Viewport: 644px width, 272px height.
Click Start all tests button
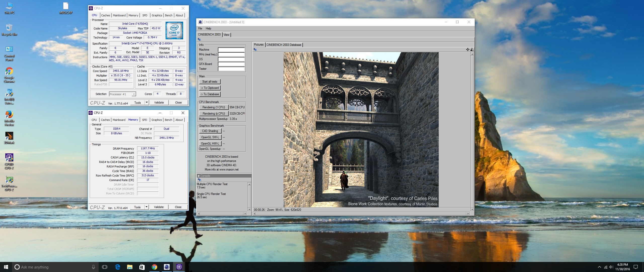click(210, 82)
